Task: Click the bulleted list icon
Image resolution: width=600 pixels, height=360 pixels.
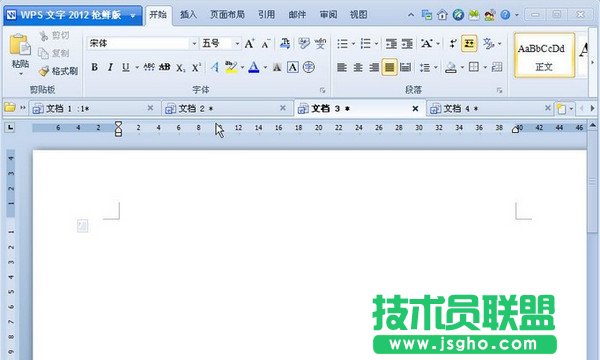Action: tap(342, 44)
